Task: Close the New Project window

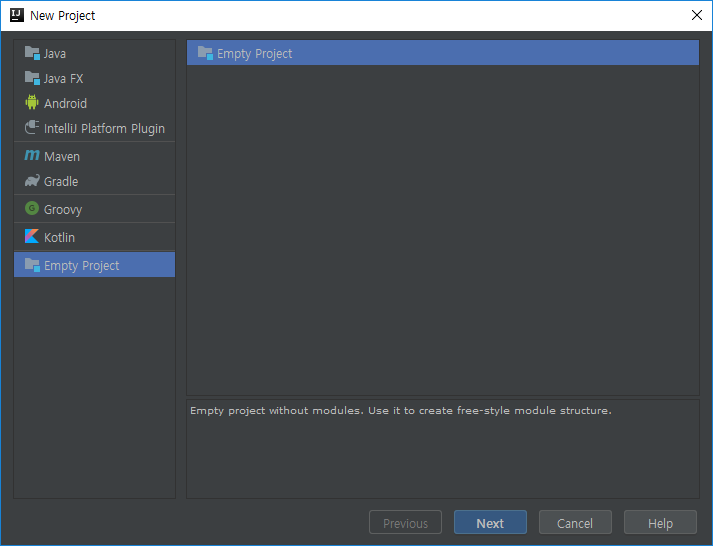Action: pyautogui.click(x=697, y=15)
